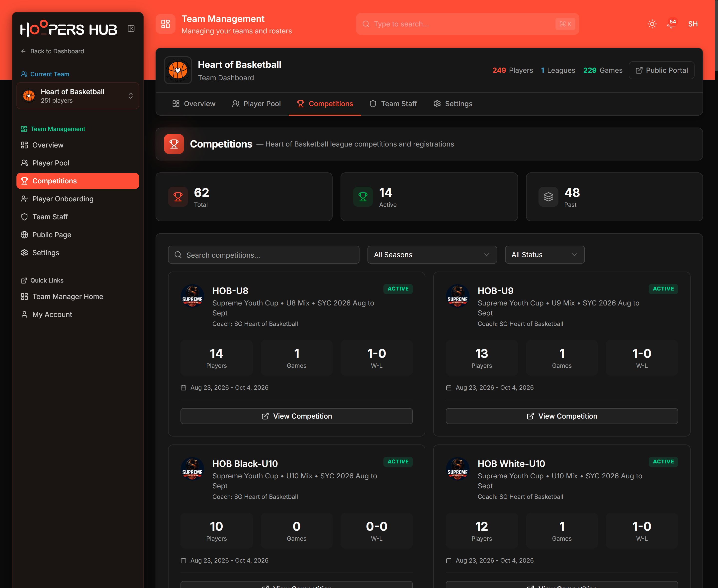Click the 229 Games stat
Viewport: 718px width, 588px height.
coord(603,71)
